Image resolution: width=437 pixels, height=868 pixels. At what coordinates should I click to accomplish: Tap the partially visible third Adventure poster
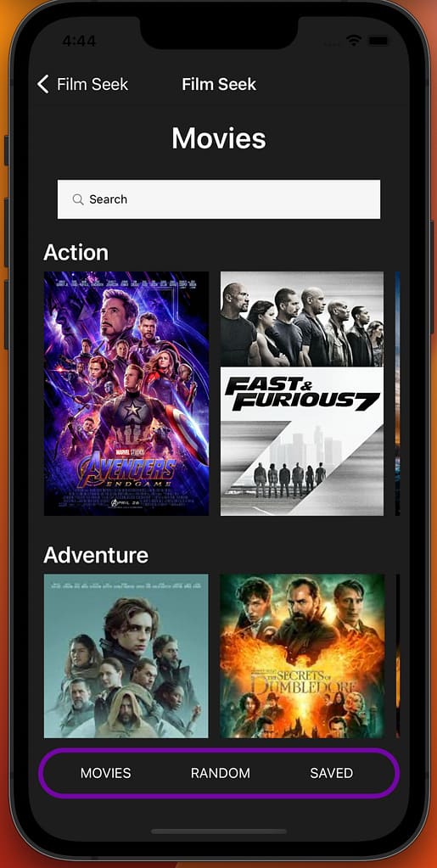(398, 656)
